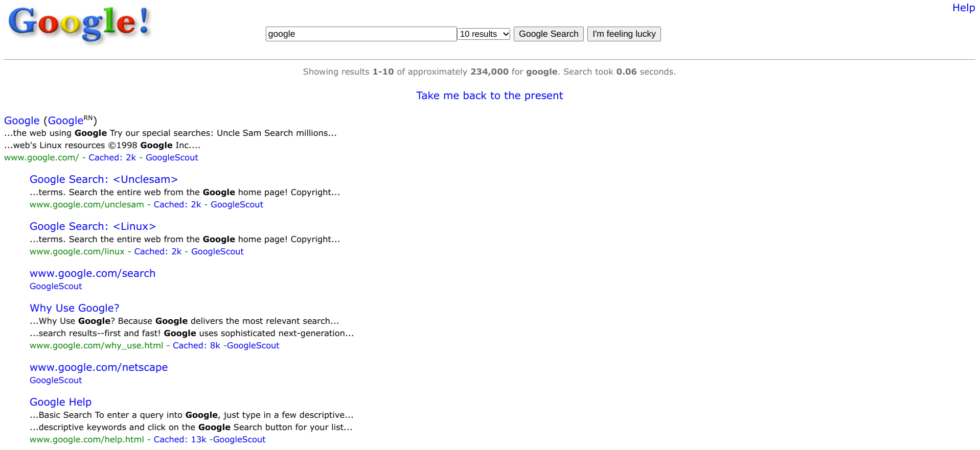Click the green URL www.google.com/help.html
The width and height of the screenshot is (980, 450).
click(87, 440)
